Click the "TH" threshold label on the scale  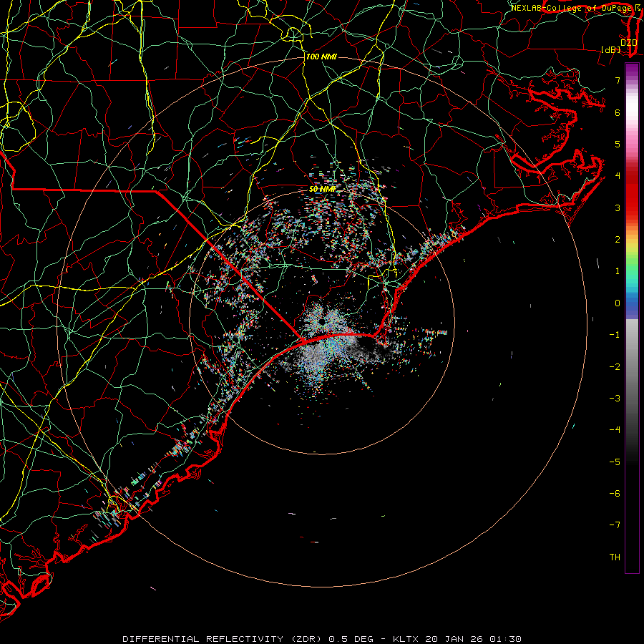coord(615,557)
